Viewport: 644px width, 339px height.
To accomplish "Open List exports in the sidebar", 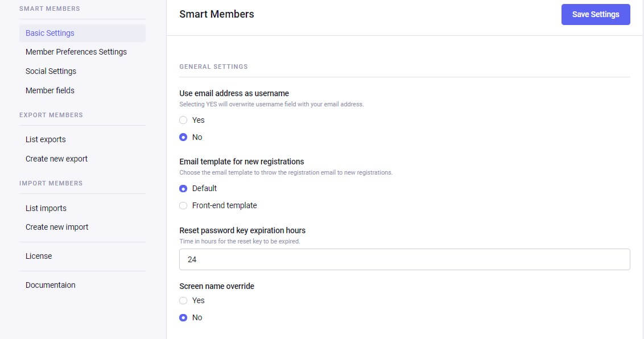I will tap(46, 139).
